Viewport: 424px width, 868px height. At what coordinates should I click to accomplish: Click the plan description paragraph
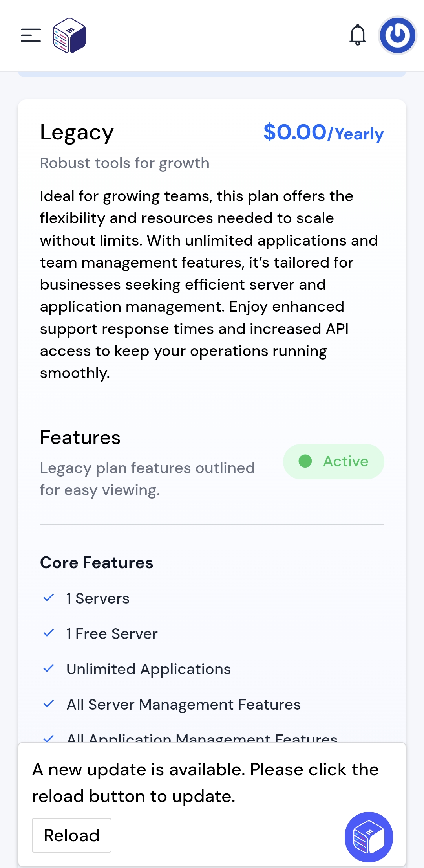click(209, 284)
